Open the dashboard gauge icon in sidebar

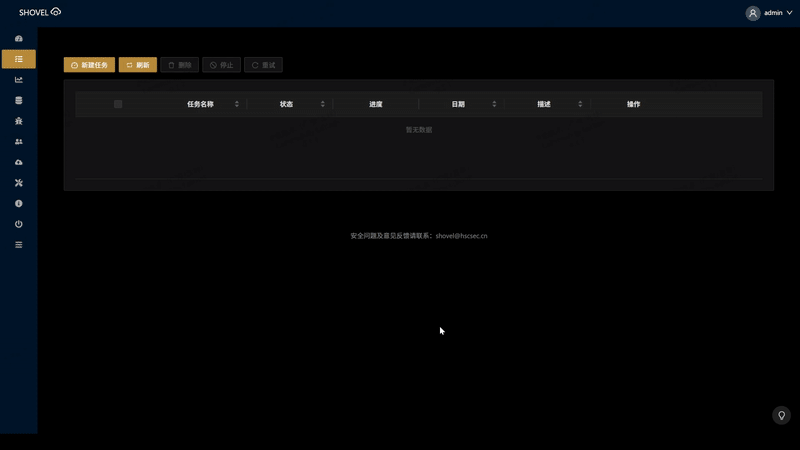coord(19,39)
